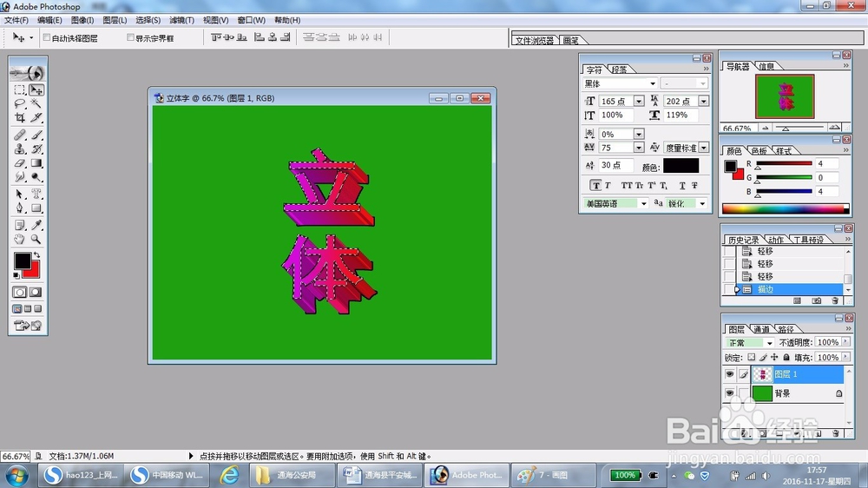Select the History Brush tool

click(x=36, y=149)
